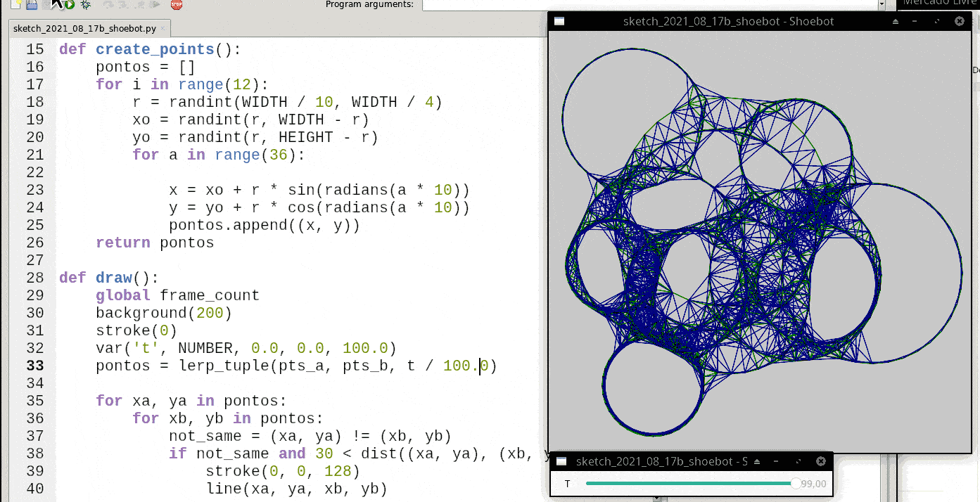980x502 pixels.
Task: Start debugging with the bug icon
Action: click(86, 4)
